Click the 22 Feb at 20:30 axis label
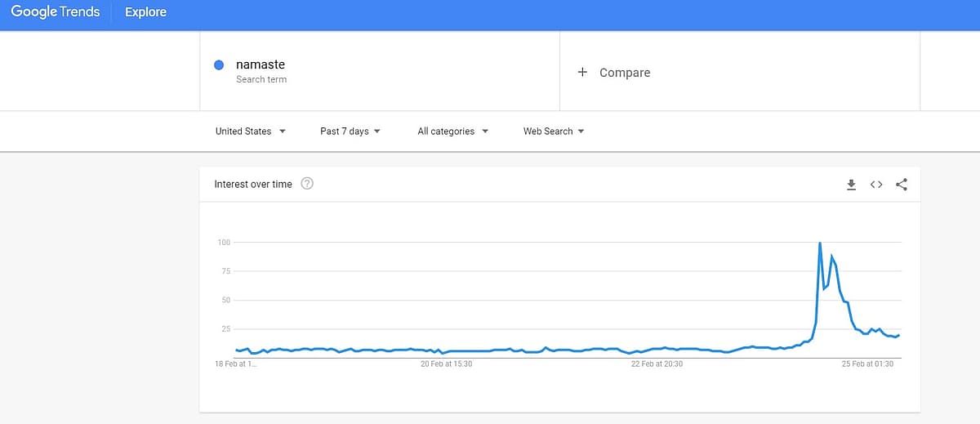The image size is (980, 424). pos(657,364)
